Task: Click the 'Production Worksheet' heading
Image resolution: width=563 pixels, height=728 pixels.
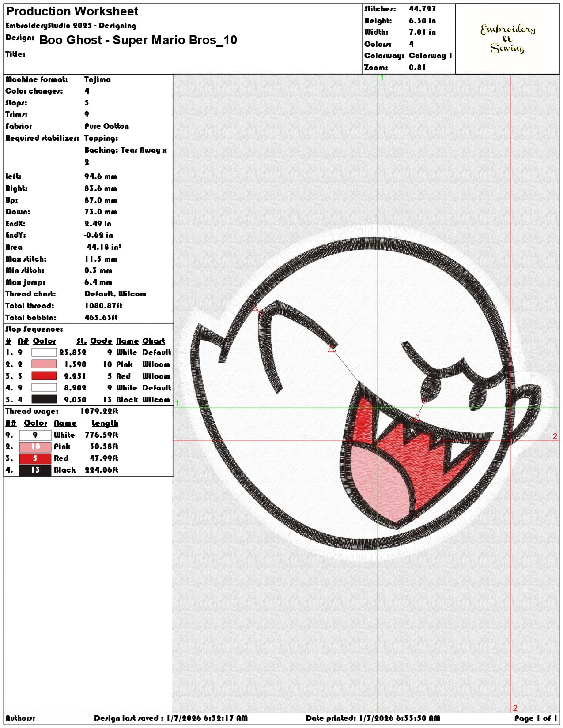Action: pyautogui.click(x=72, y=11)
